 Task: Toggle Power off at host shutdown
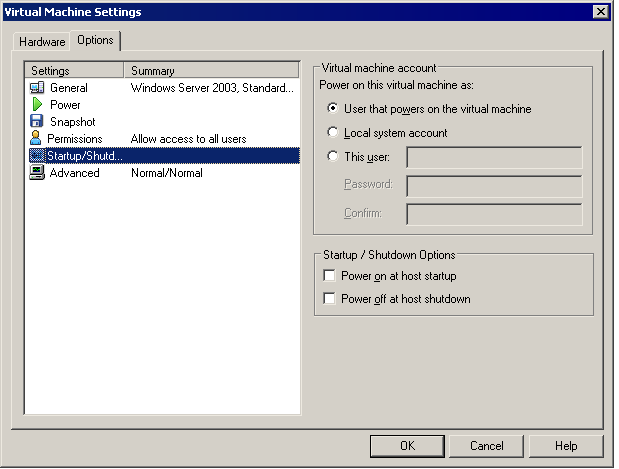pyautogui.click(x=328, y=299)
